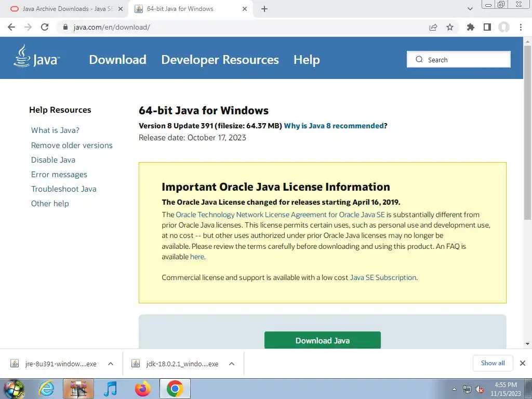
Task: Click the padlock site info icon
Action: click(65, 27)
